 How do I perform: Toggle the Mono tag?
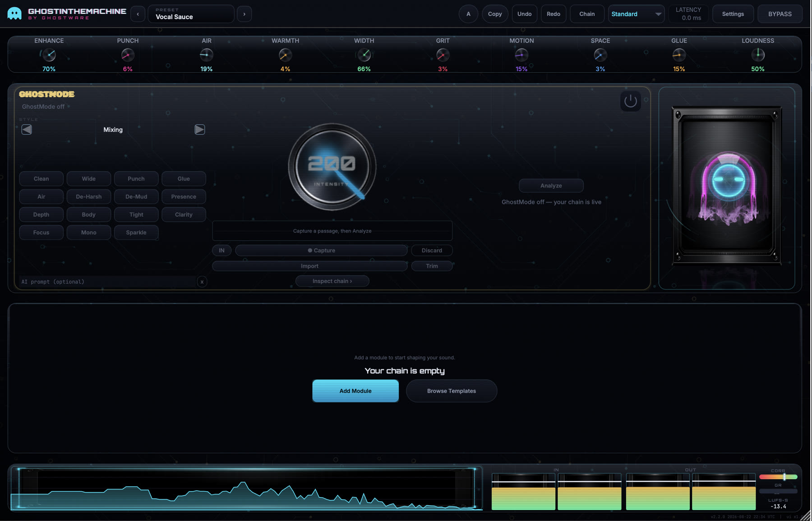pyautogui.click(x=89, y=233)
